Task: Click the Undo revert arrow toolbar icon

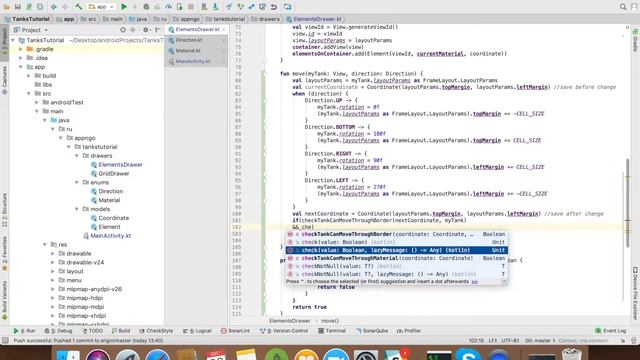Action: (x=274, y=7)
